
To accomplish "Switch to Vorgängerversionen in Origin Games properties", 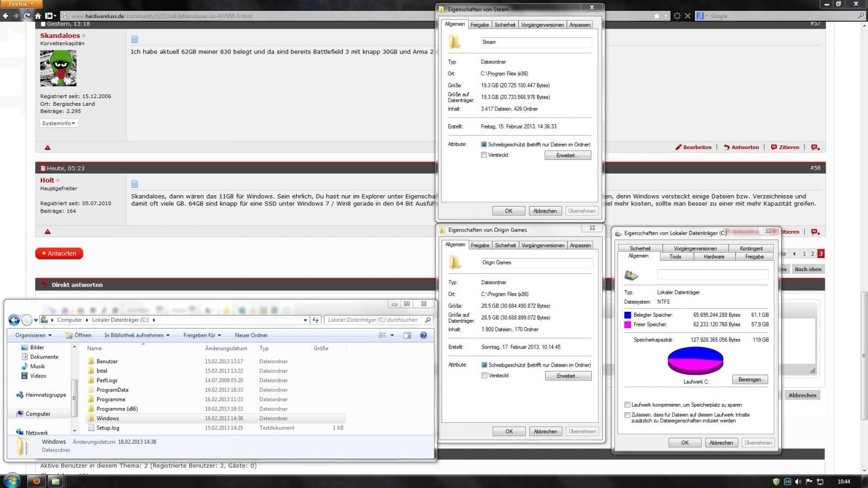I will click(x=543, y=246).
